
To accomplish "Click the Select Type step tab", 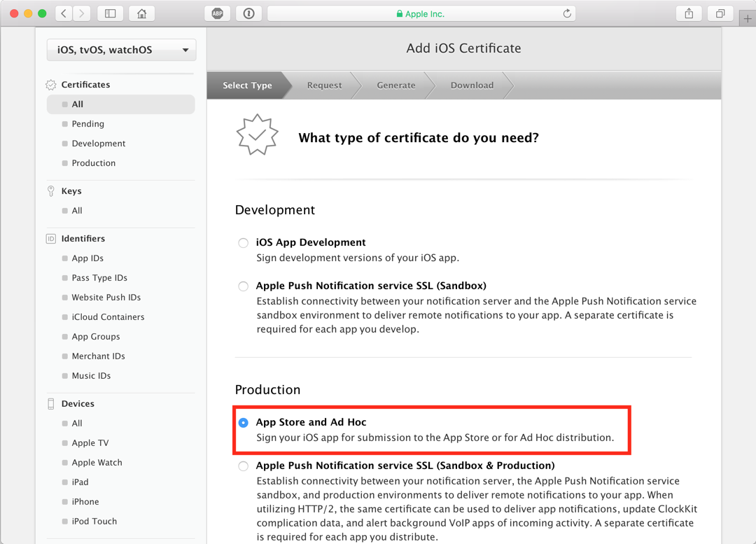I will [247, 85].
